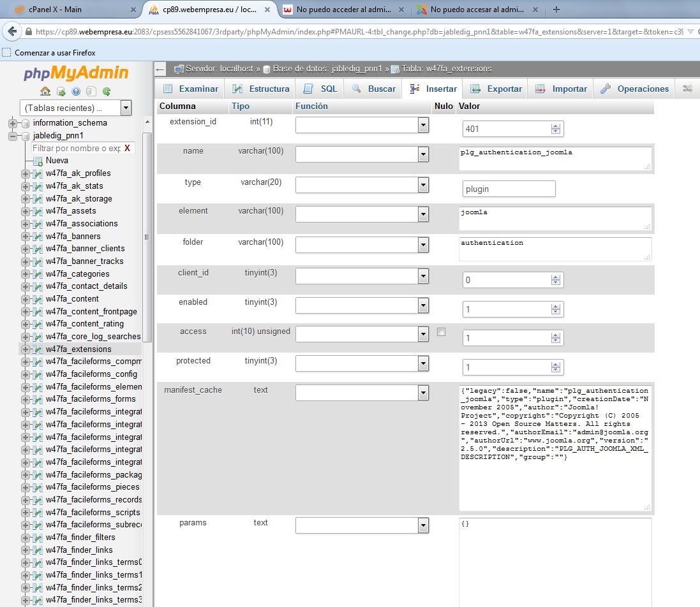Click the table icon beside w47fa_categories
The image size is (700, 607).
[38, 274]
